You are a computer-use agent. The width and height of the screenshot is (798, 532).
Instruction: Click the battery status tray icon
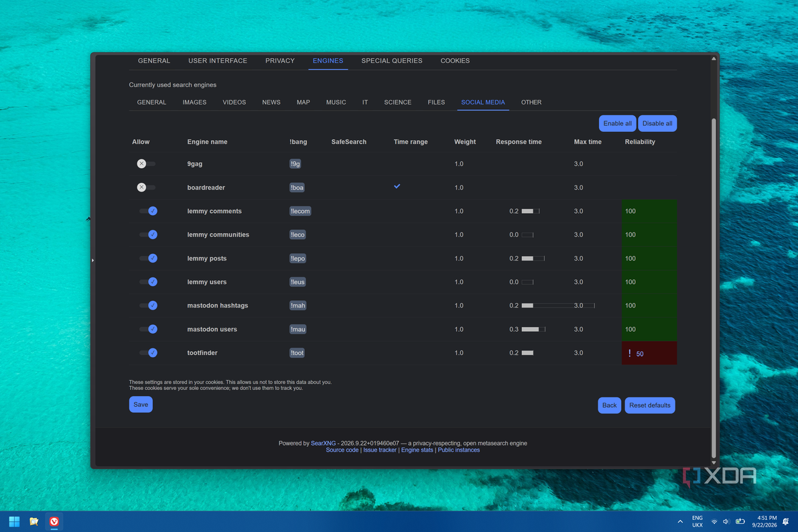[740, 521]
